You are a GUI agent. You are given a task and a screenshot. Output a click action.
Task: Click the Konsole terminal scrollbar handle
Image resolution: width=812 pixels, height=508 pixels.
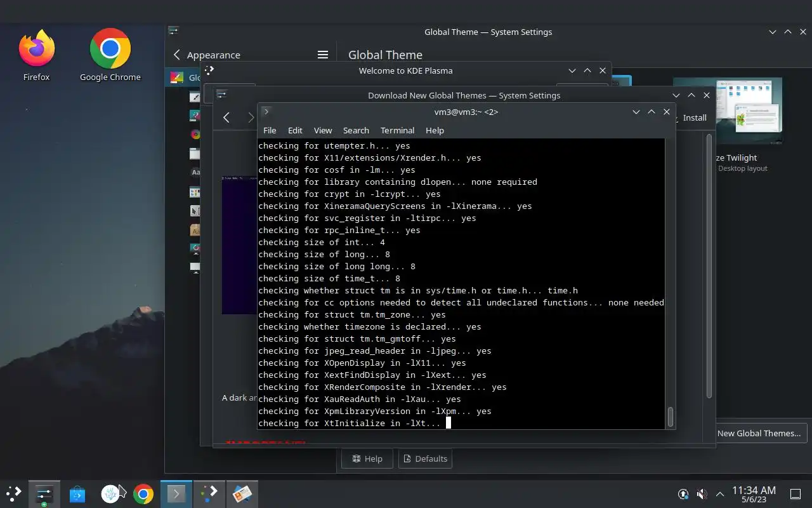pos(670,417)
